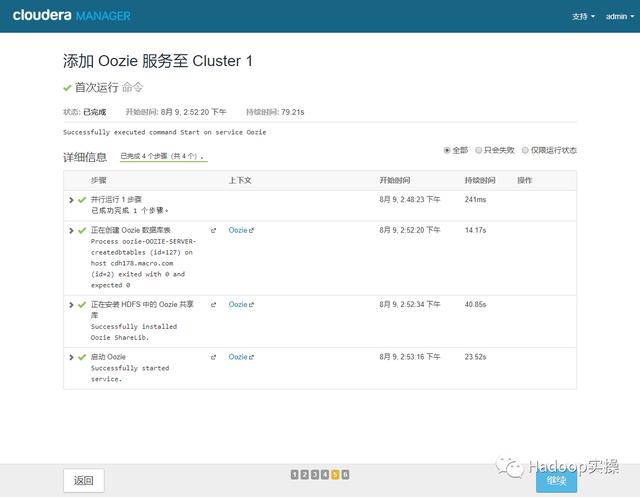Click green check icon of 启动 Oozie row

82,357
